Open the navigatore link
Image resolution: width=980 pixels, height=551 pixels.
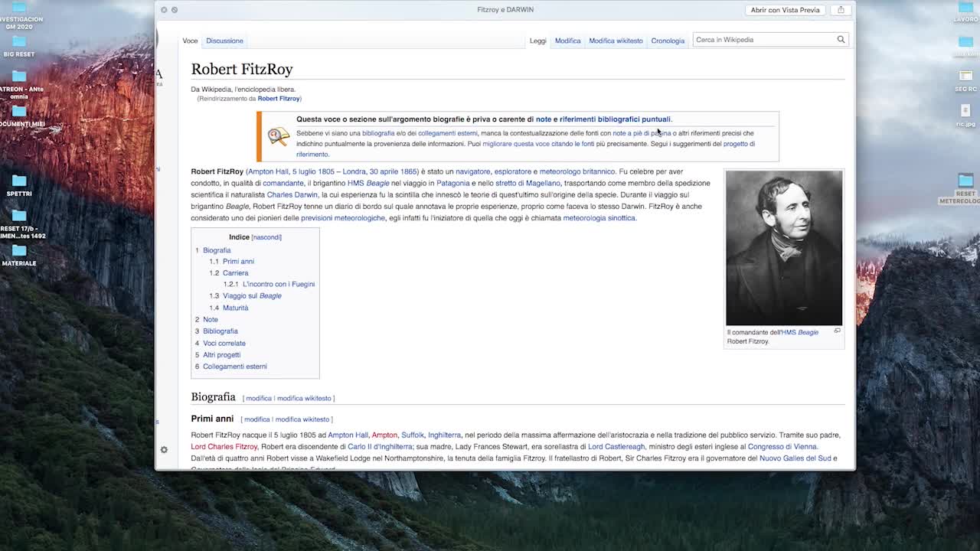tap(472, 171)
